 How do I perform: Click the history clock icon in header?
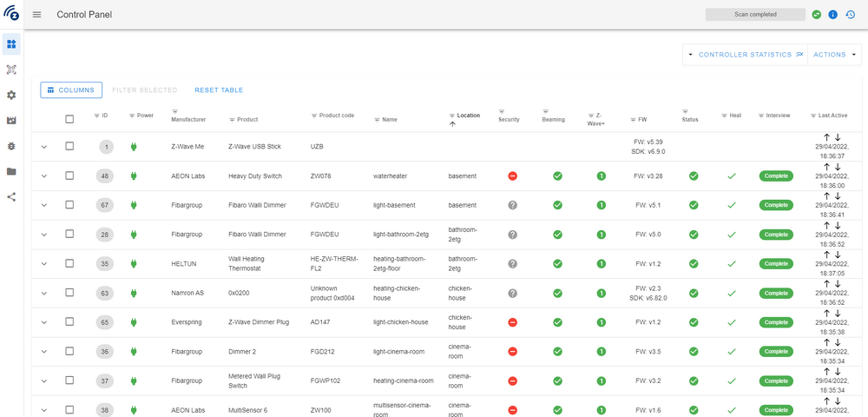click(x=850, y=15)
